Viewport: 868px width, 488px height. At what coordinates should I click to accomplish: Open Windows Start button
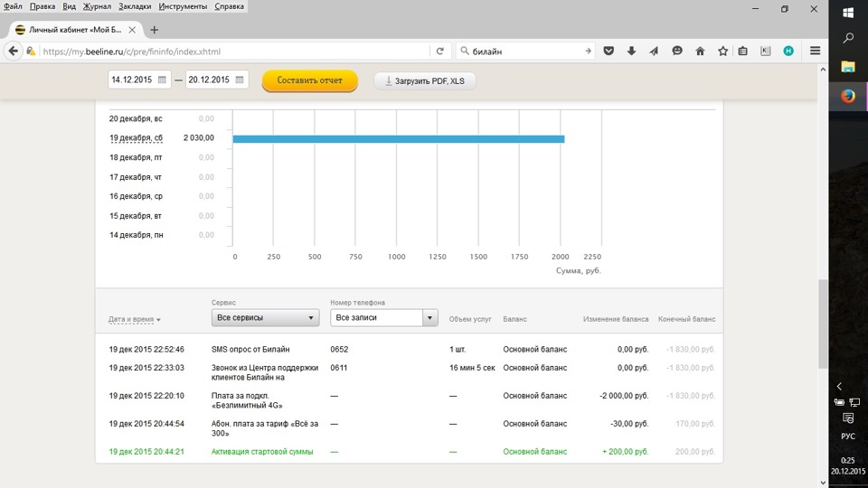coord(848,12)
